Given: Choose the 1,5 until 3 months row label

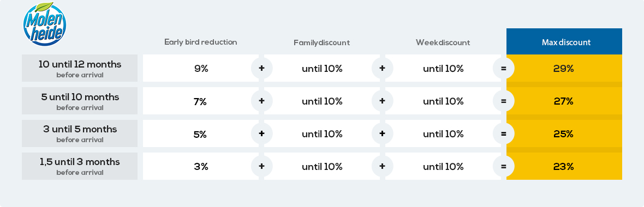Looking at the screenshot, I should (80, 167).
